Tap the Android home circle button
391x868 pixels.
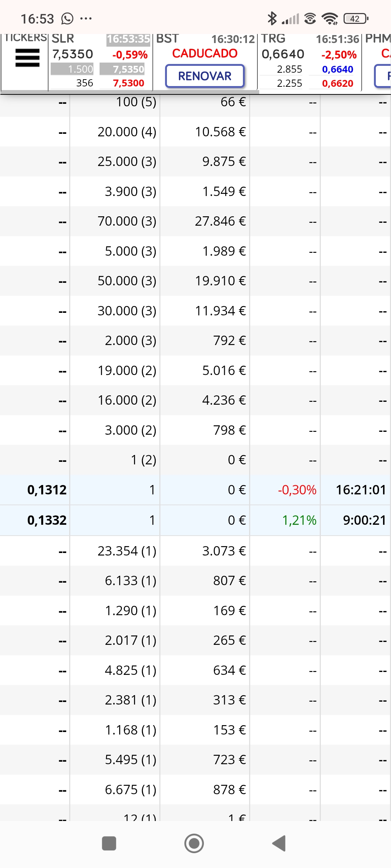[x=194, y=843]
